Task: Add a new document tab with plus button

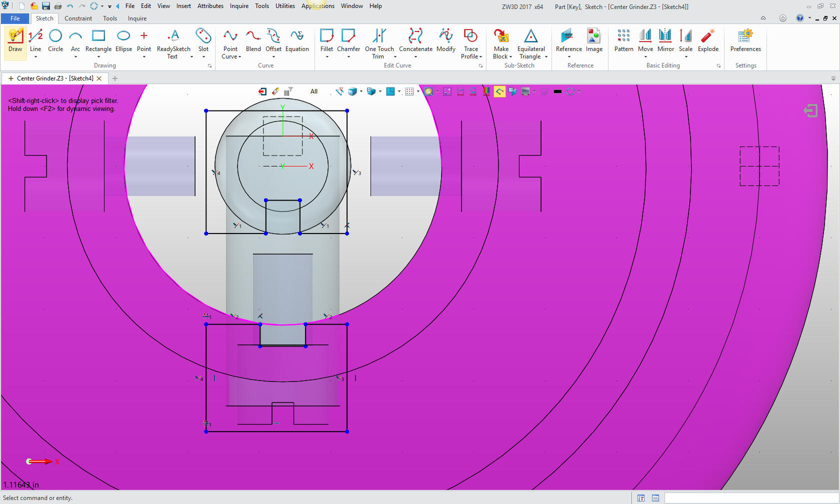Action: coord(115,78)
